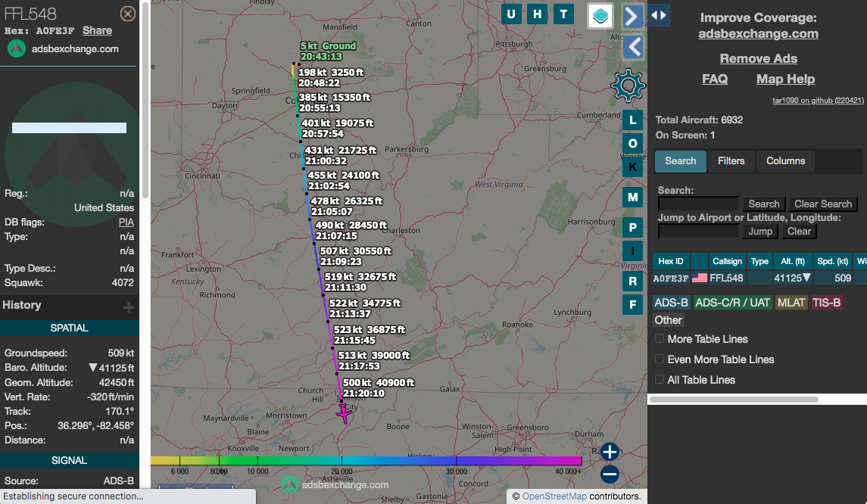Open settings via the gear icon

coord(628,86)
